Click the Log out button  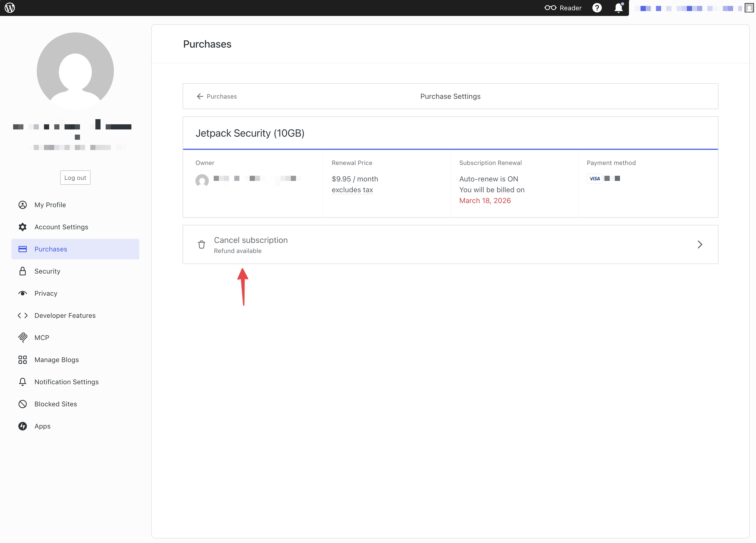75,178
